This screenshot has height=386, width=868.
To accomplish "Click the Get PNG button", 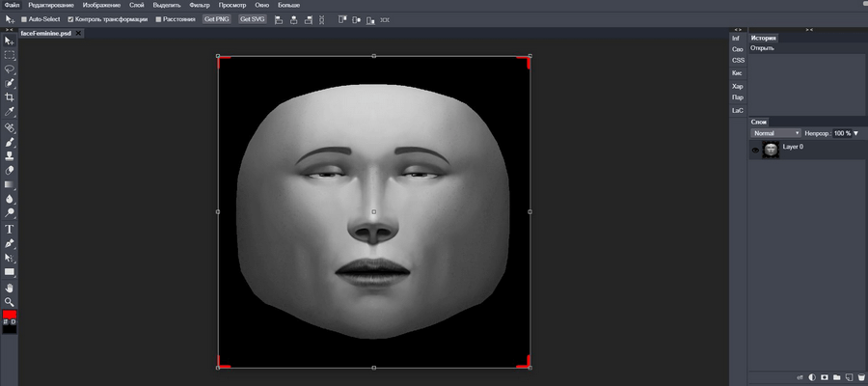I will (216, 18).
